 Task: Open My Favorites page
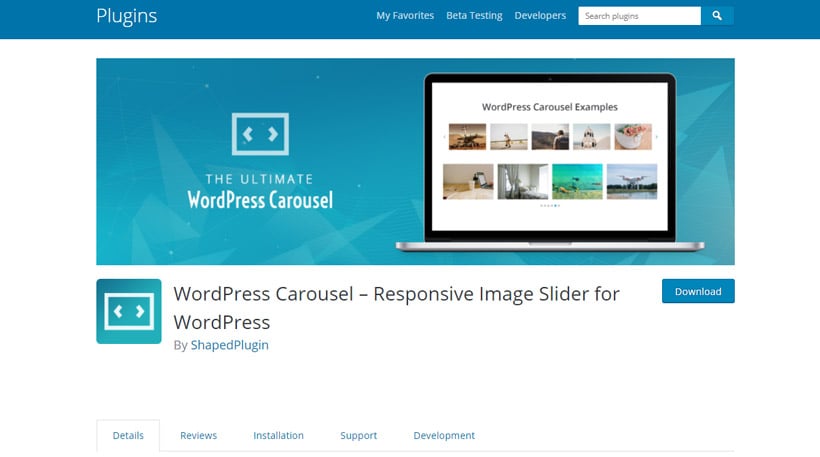405,16
